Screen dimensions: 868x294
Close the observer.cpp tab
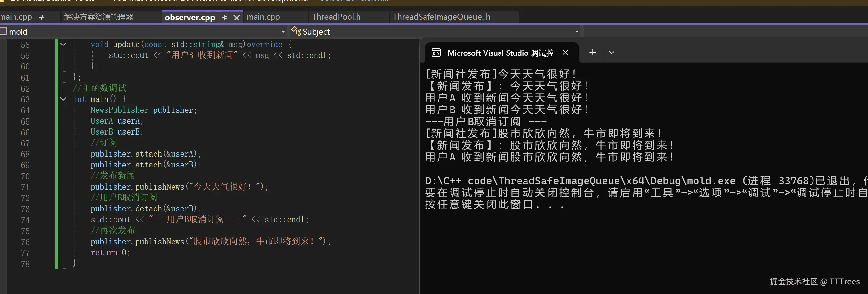click(237, 18)
